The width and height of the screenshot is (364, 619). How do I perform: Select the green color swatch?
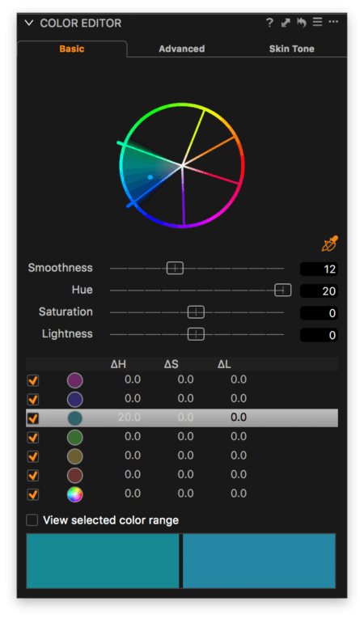[x=74, y=438]
